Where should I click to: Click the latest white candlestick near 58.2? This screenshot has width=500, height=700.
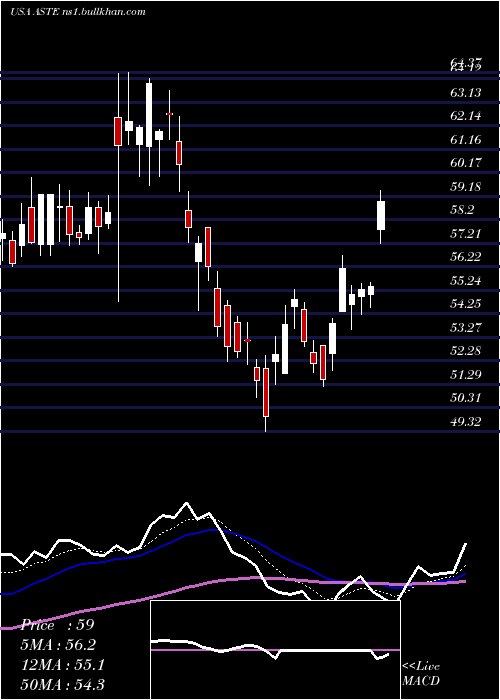pos(381,215)
